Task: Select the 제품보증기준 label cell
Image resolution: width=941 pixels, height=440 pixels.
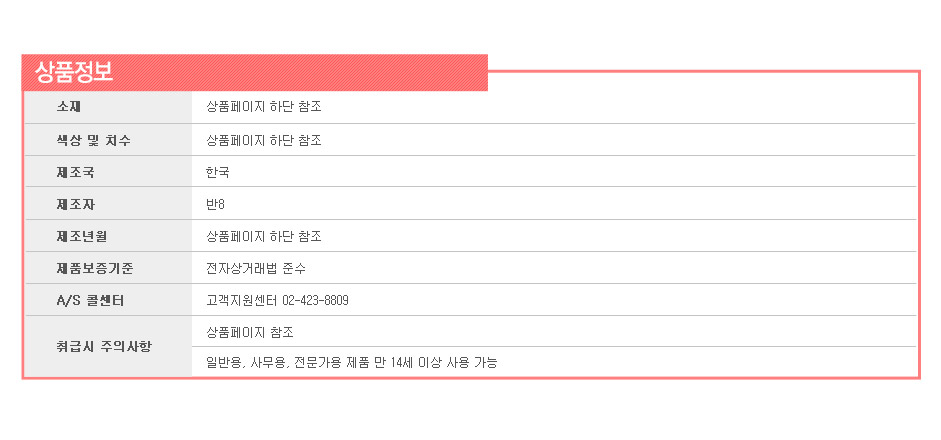Action: 108,268
